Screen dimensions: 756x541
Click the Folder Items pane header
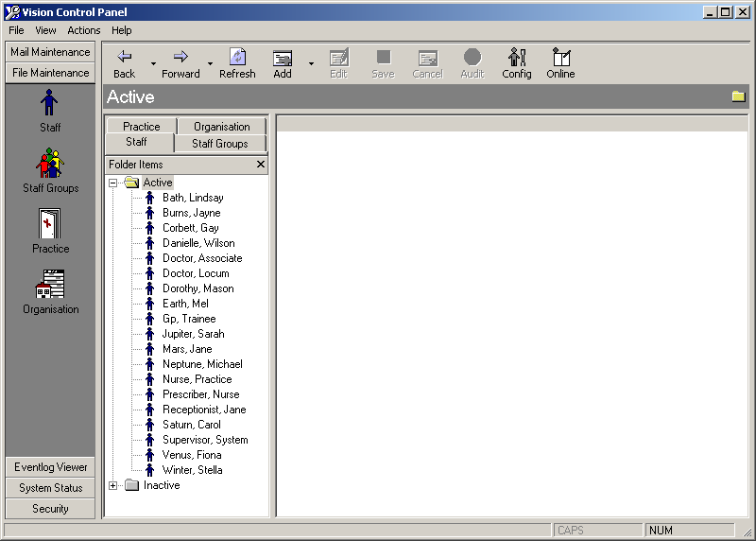click(x=186, y=164)
